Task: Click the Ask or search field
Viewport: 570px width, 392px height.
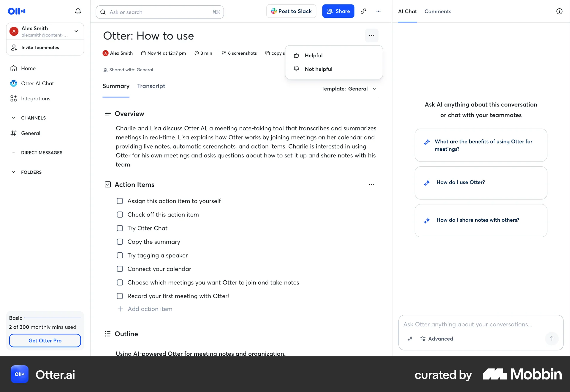Action: [x=160, y=12]
